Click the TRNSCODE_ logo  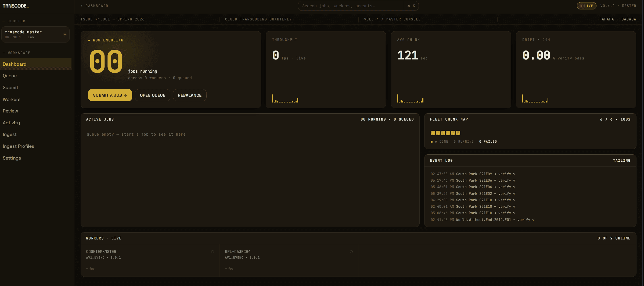click(16, 6)
